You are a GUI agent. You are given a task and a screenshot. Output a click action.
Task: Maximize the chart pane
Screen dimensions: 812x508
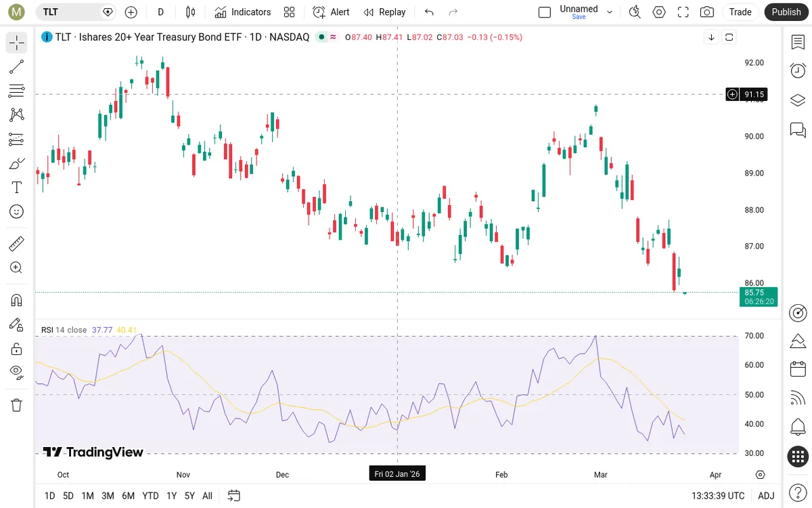[729, 37]
